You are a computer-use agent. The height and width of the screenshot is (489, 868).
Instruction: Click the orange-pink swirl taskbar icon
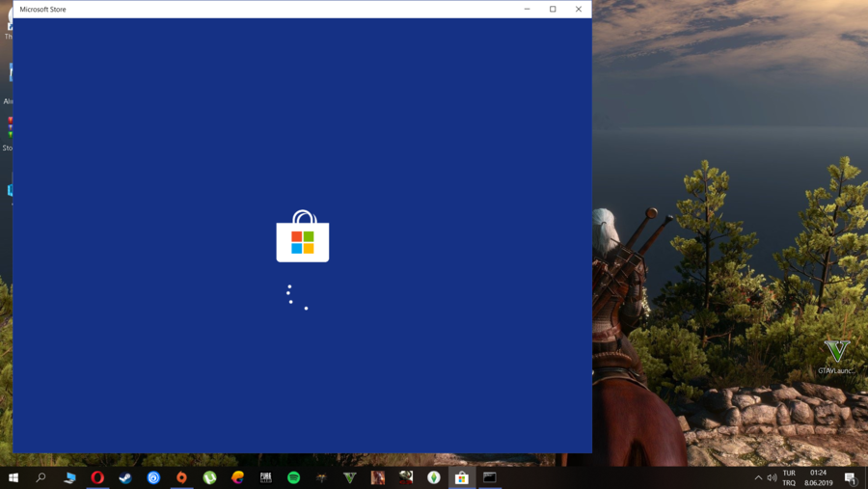[237, 477]
